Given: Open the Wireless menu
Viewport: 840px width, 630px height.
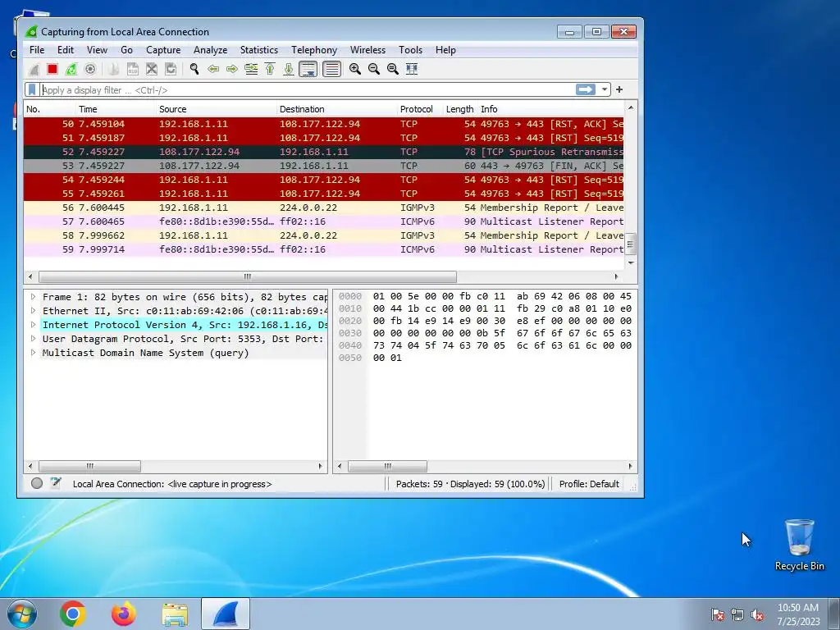Looking at the screenshot, I should click(367, 50).
